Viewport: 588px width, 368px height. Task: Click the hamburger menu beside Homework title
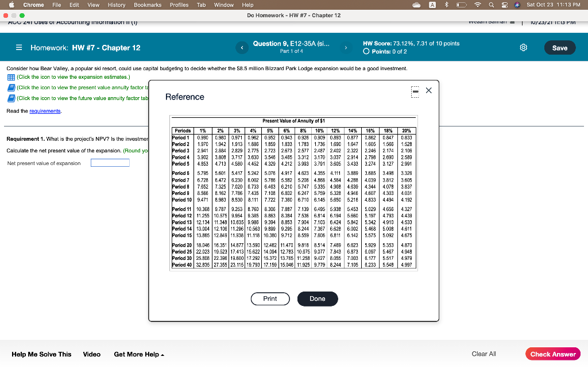pyautogui.click(x=19, y=48)
